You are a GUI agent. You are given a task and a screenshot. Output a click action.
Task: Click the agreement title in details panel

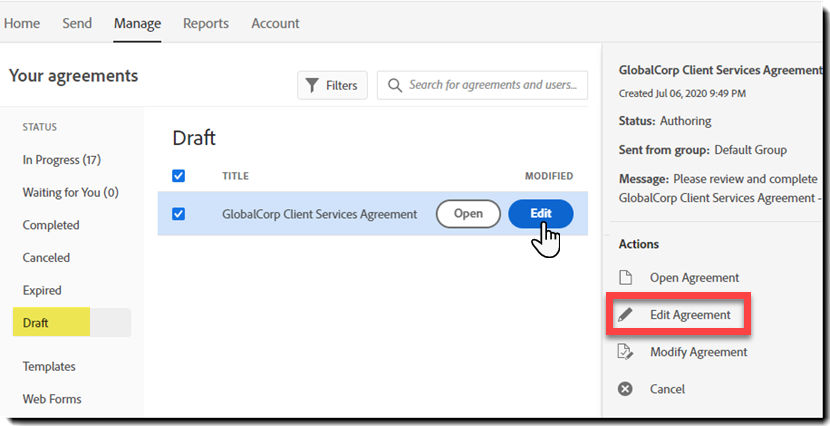tap(720, 70)
